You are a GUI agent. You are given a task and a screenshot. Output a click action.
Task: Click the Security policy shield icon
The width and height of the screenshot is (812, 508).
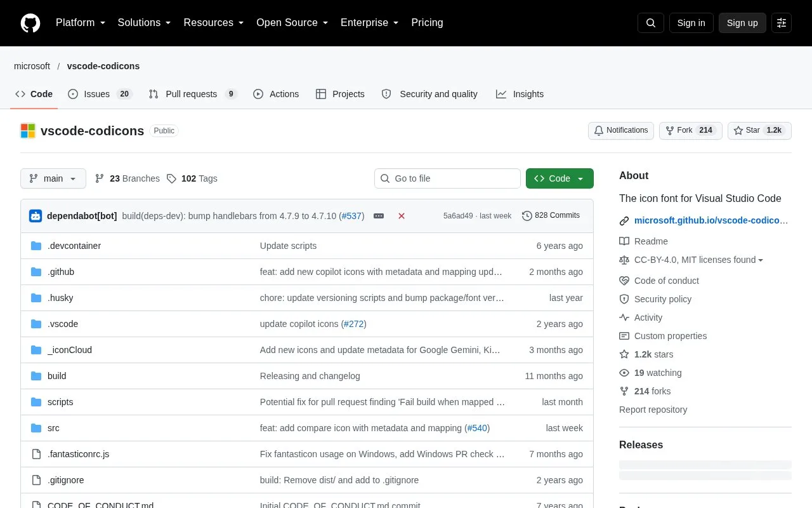pos(624,299)
